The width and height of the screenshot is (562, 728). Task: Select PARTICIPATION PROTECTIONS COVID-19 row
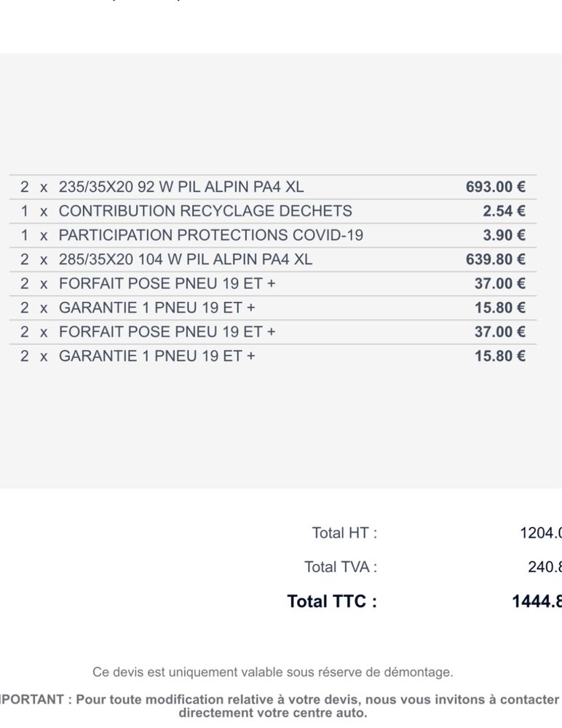tap(273, 235)
